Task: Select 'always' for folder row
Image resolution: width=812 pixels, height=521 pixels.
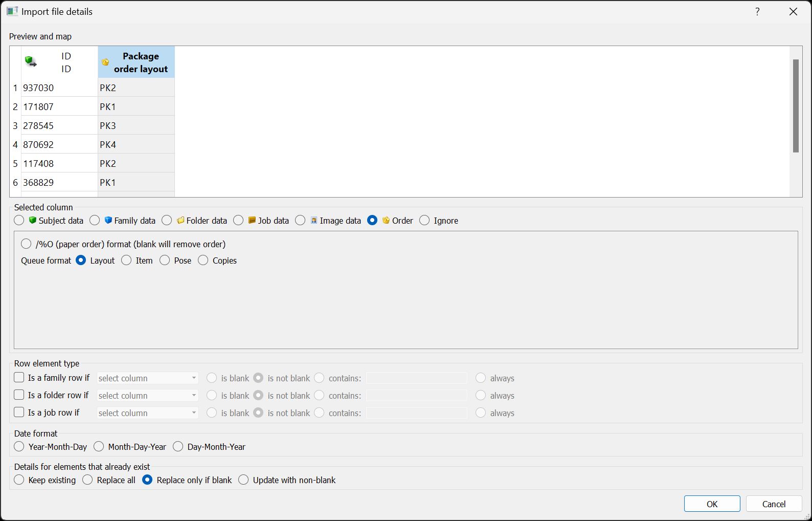Action: pyautogui.click(x=481, y=395)
